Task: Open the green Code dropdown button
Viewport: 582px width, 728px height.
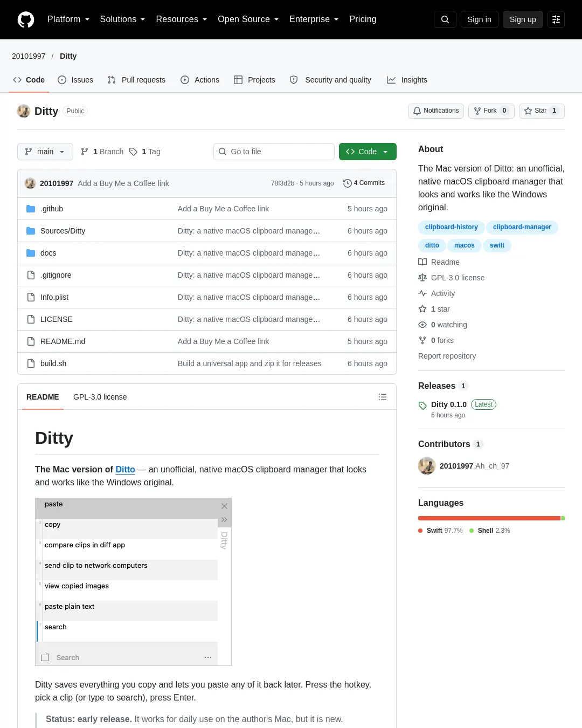Action: coord(368,152)
